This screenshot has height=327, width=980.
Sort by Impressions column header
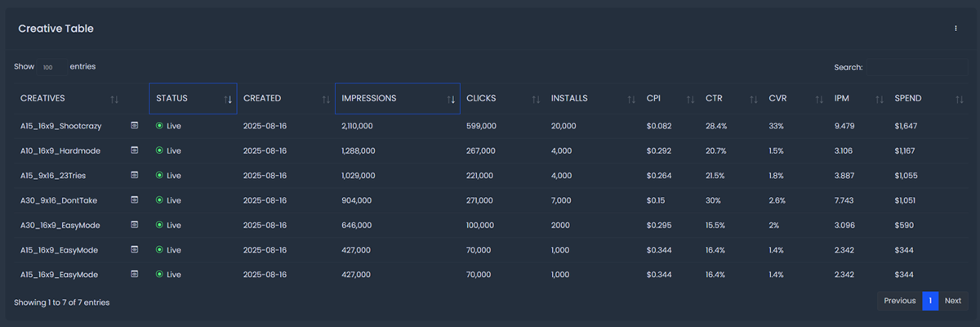(397, 99)
